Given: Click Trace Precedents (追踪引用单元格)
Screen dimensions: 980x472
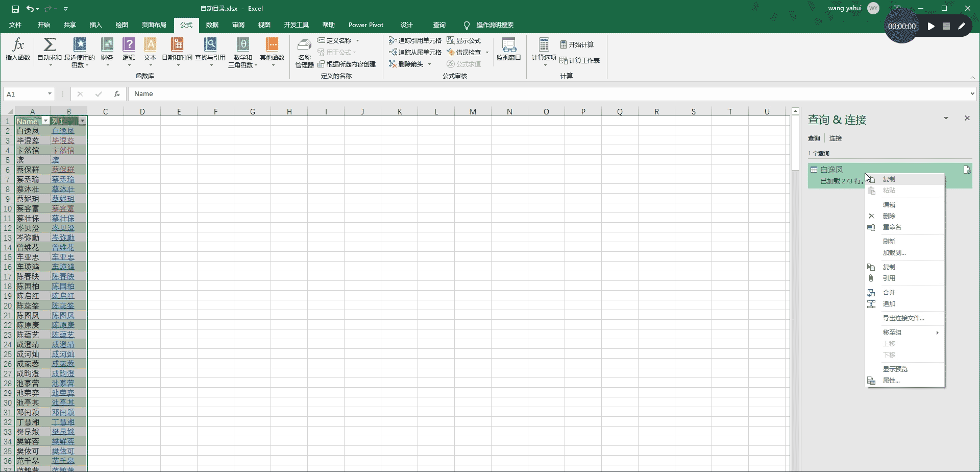Looking at the screenshot, I should 415,40.
